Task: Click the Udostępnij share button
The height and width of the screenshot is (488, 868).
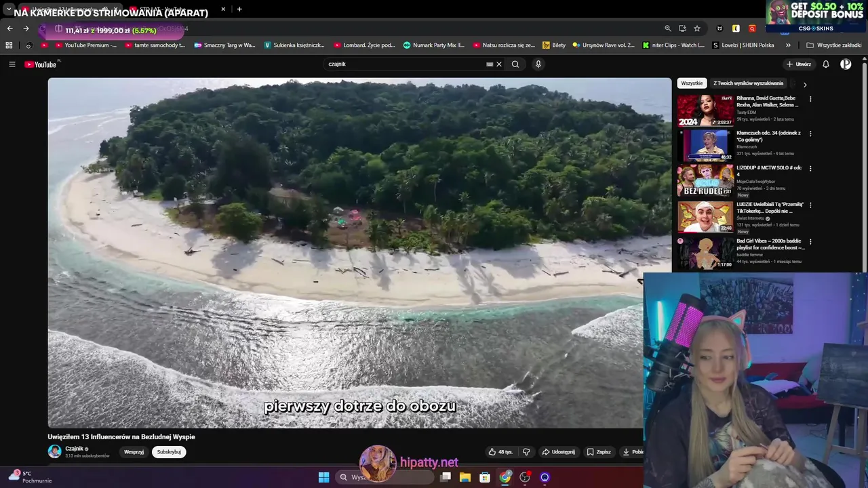Action: [x=558, y=452]
